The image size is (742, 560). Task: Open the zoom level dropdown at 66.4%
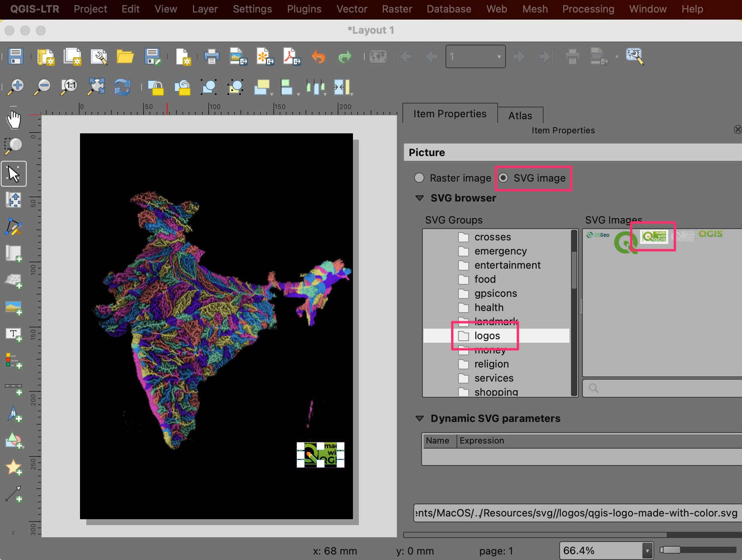[x=647, y=551]
